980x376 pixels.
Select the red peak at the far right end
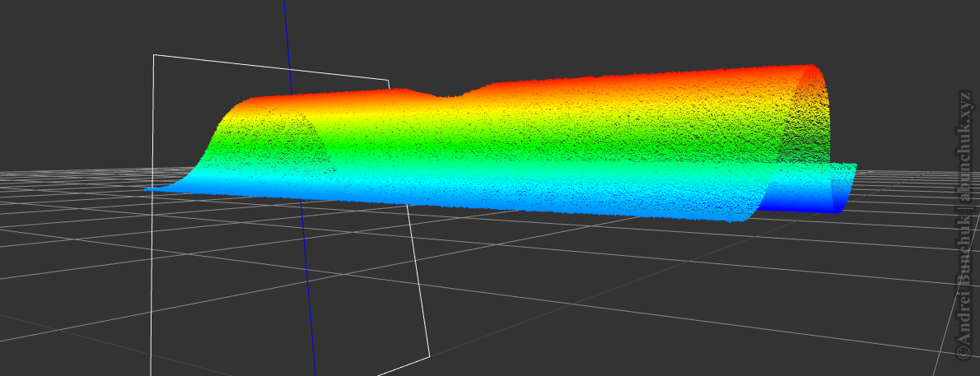coord(811,67)
